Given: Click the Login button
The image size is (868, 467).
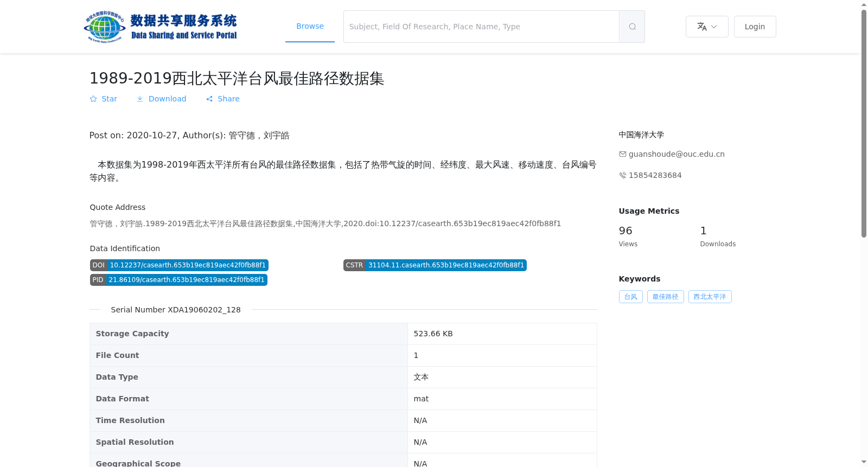Looking at the screenshot, I should tap(755, 27).
